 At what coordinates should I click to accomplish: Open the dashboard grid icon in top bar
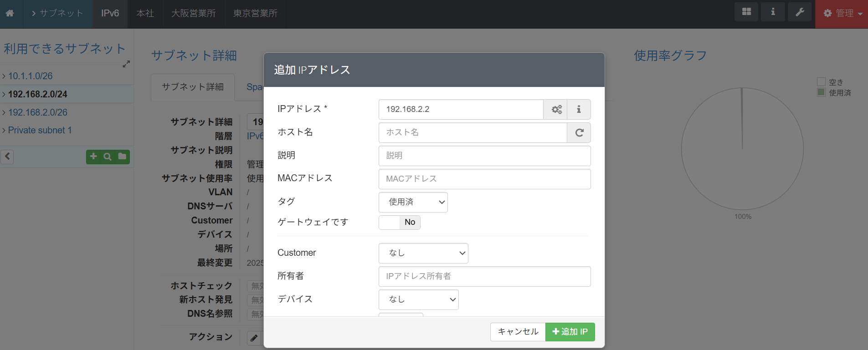pos(746,12)
